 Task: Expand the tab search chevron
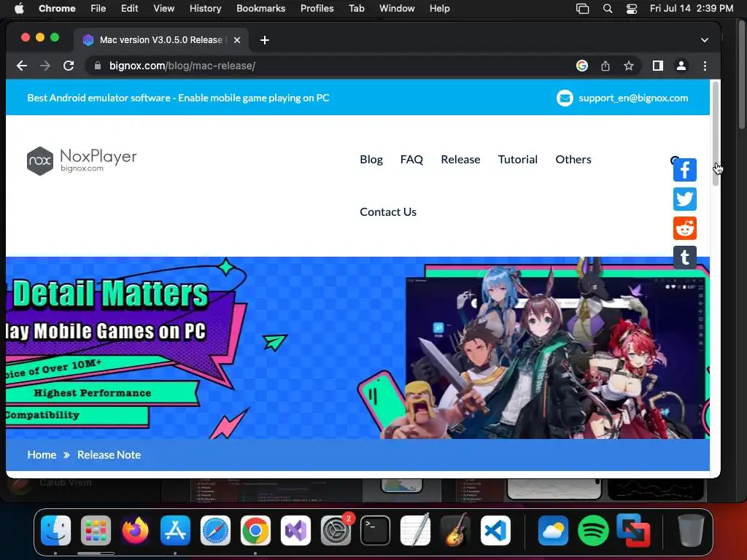(x=705, y=40)
